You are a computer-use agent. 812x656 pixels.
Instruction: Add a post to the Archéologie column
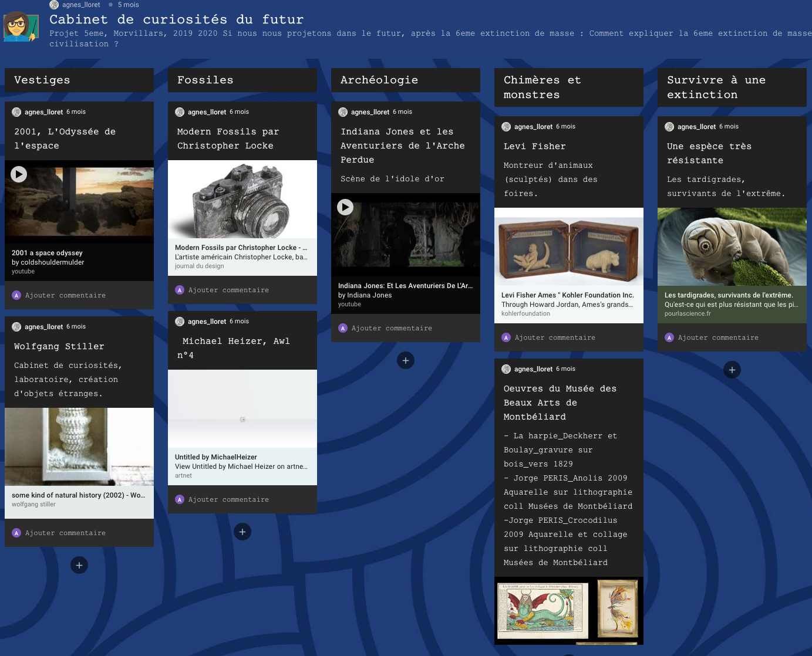click(x=406, y=360)
